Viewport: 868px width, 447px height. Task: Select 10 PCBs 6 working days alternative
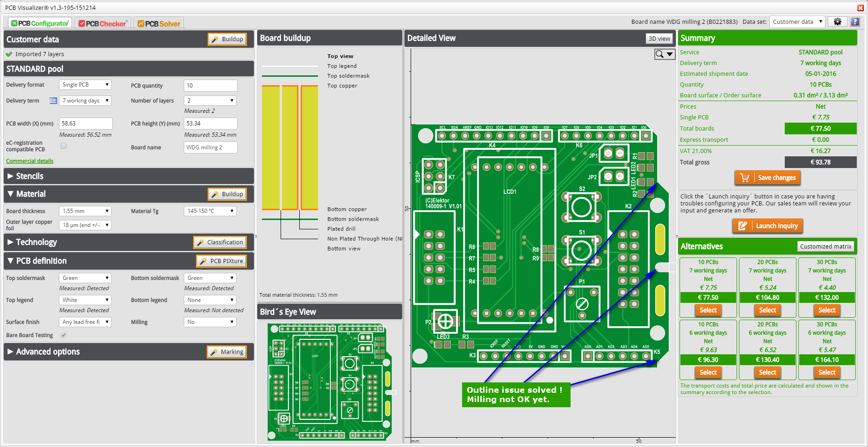point(708,373)
